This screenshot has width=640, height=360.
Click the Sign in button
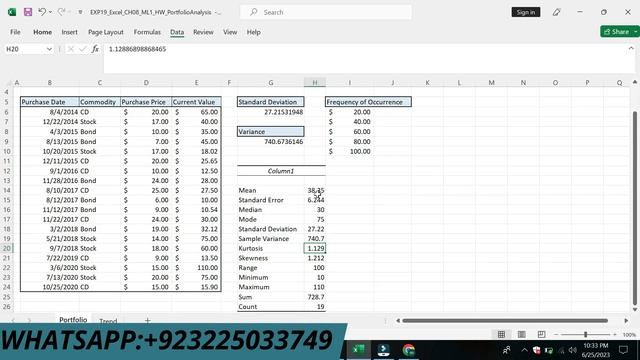tap(526, 12)
